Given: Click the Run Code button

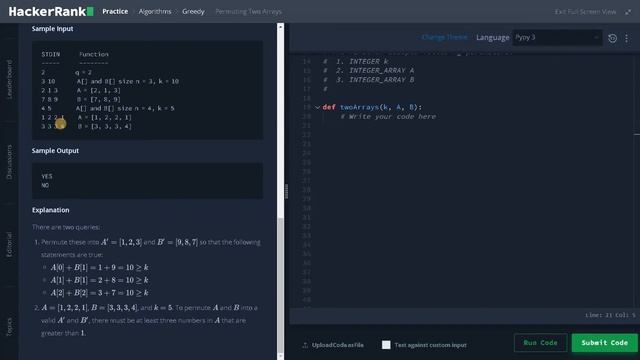Looking at the screenshot, I should 540,342.
